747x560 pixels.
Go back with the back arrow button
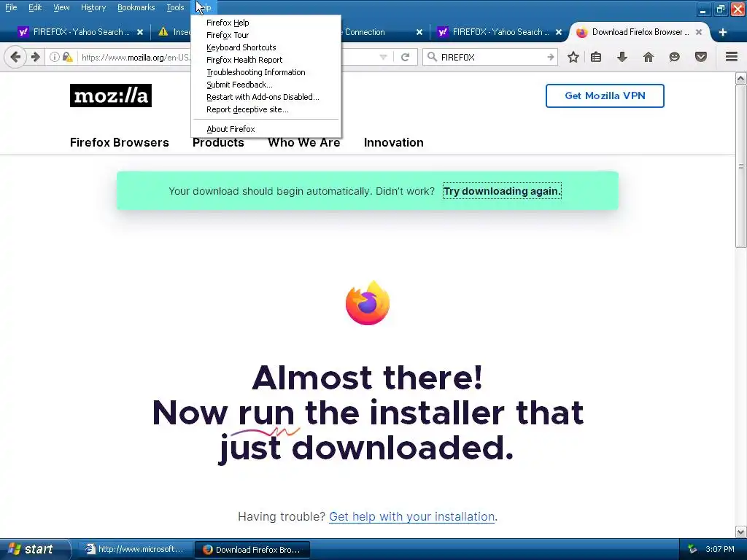(15, 57)
